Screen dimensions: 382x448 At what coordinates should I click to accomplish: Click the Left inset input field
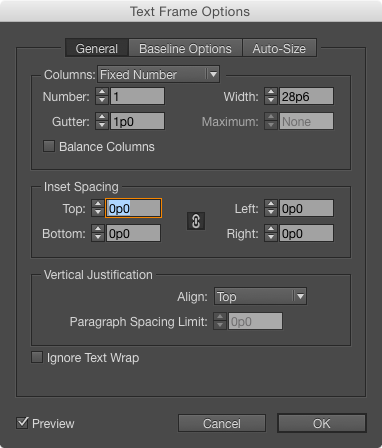(306, 208)
